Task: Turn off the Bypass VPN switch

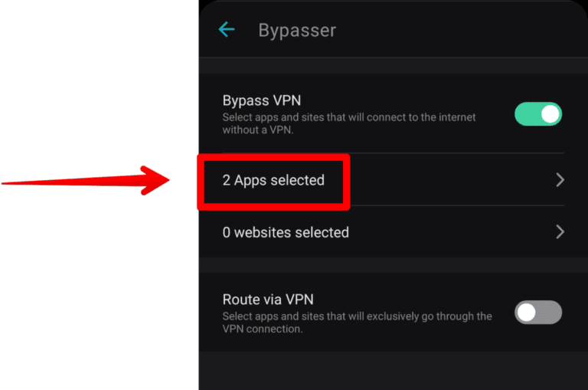Action: [x=538, y=115]
